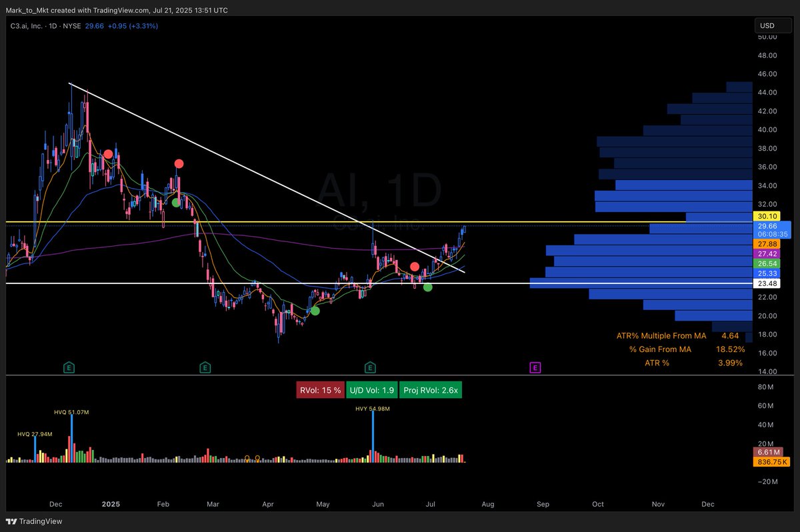This screenshot has height=532, width=800.
Task: Click the Feb label on time axis
Action: tap(164, 504)
